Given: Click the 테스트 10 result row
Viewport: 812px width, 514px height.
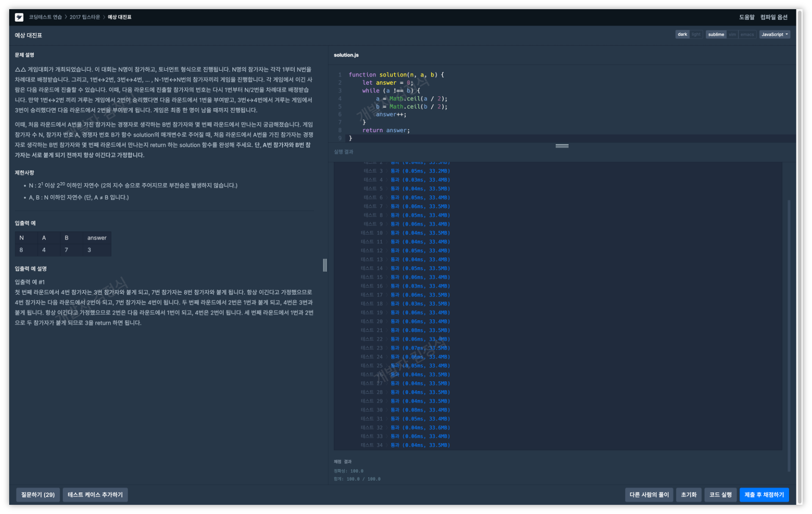Looking at the screenshot, I should 405,233.
